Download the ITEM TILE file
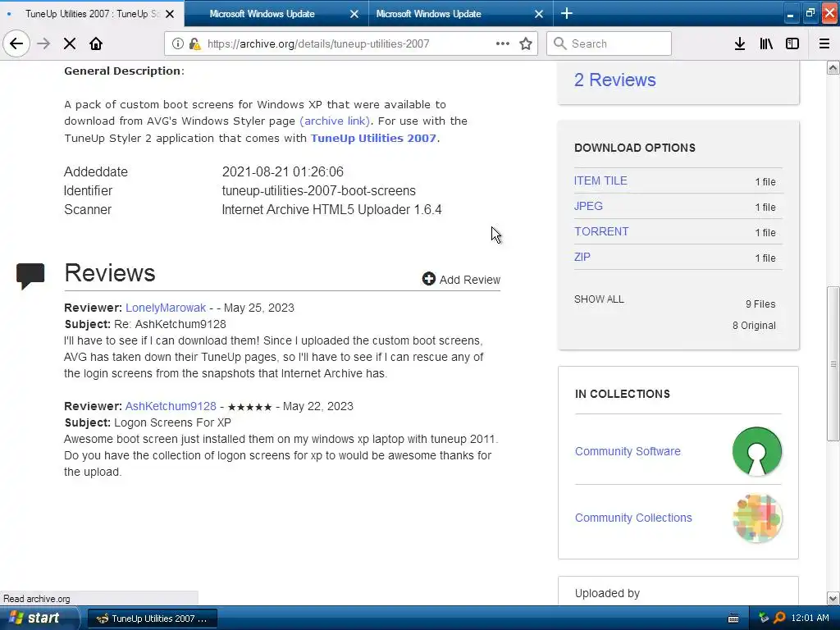This screenshot has height=630, width=840. (600, 180)
